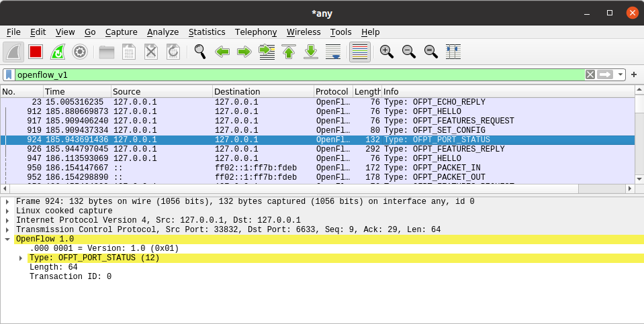Select the Length: 64 detail line
This screenshot has height=324, width=644.
54,268
